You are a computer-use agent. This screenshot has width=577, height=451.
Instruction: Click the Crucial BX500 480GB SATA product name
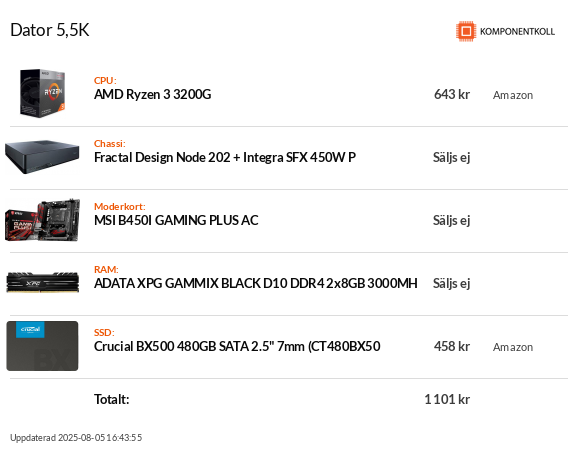[237, 347]
